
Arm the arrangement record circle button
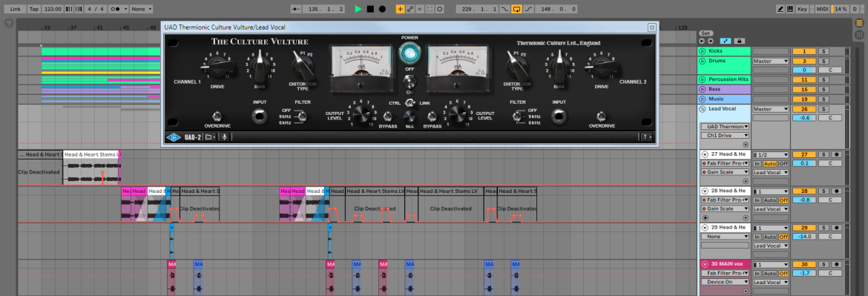(x=382, y=9)
